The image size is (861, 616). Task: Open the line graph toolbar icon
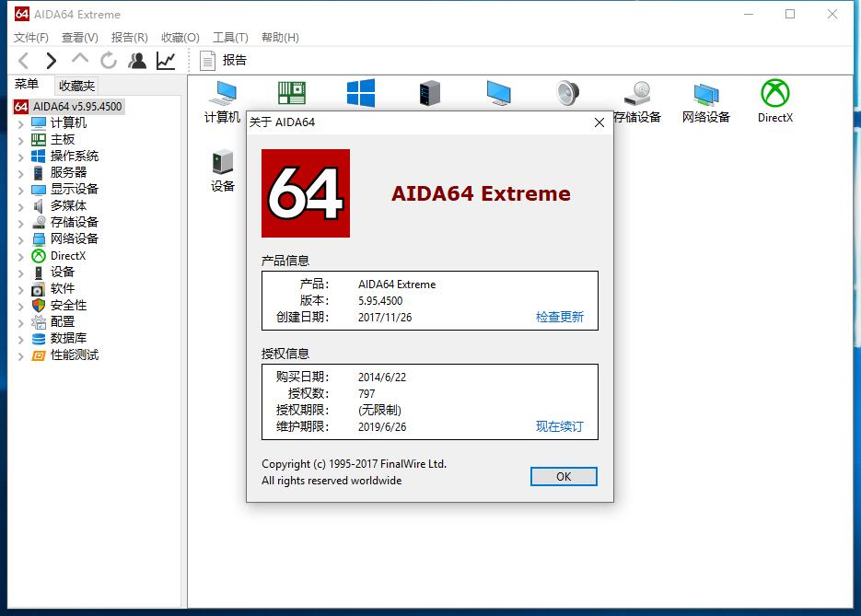(166, 61)
